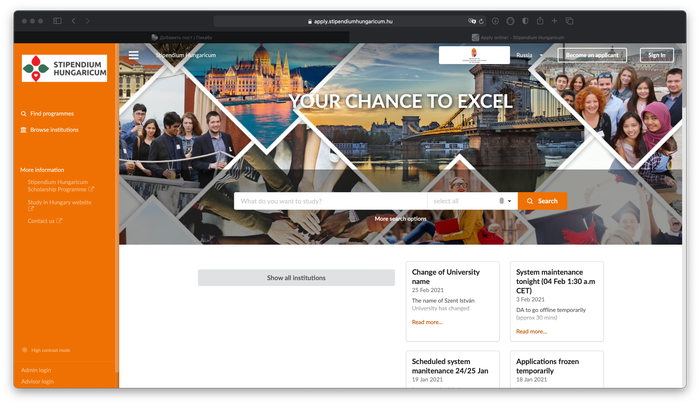Click the round extension icon beside downloads
Viewport: 700px width, 405px height.
coord(510,21)
